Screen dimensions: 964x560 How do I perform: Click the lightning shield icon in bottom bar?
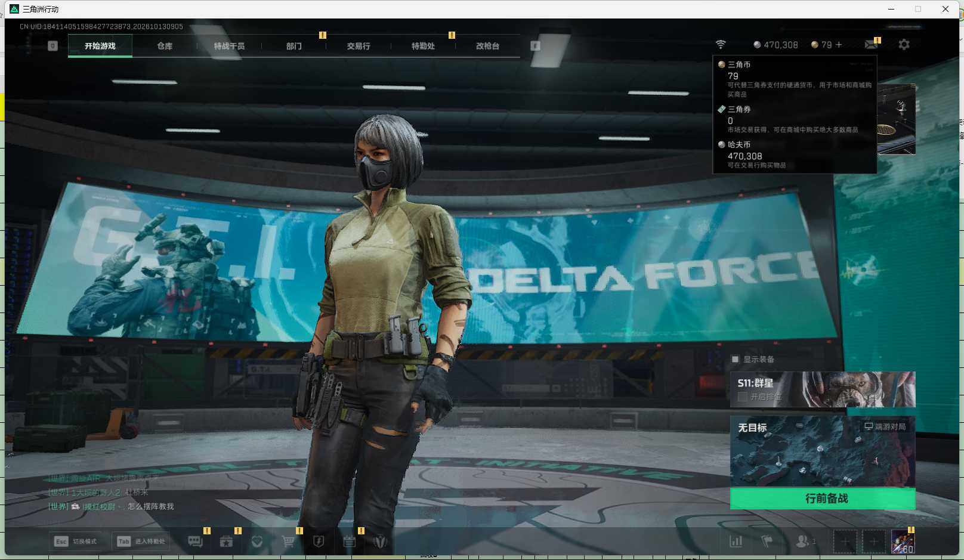pyautogui.click(x=319, y=542)
